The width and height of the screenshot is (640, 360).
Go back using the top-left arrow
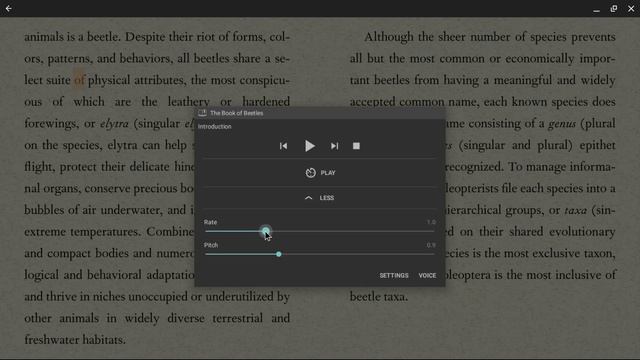[x=9, y=8]
